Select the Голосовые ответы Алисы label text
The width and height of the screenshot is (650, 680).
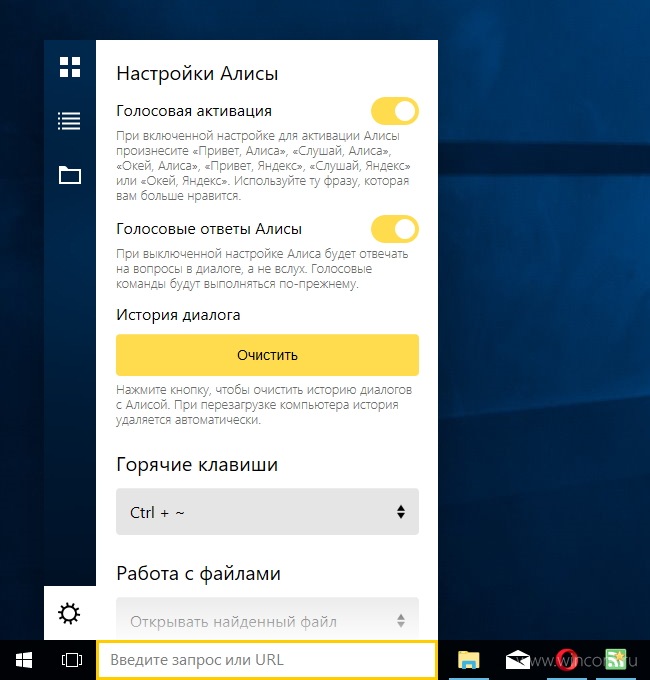coord(209,229)
